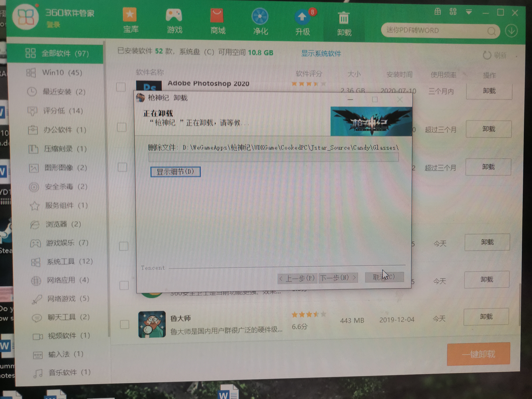Viewport: 532px width, 399px height.
Task: Select 聊天工具 (2) category
Action: coord(61,317)
